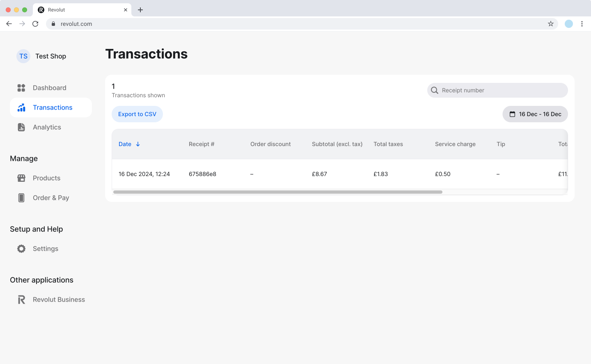Open the Revolut Business link

coord(51,300)
